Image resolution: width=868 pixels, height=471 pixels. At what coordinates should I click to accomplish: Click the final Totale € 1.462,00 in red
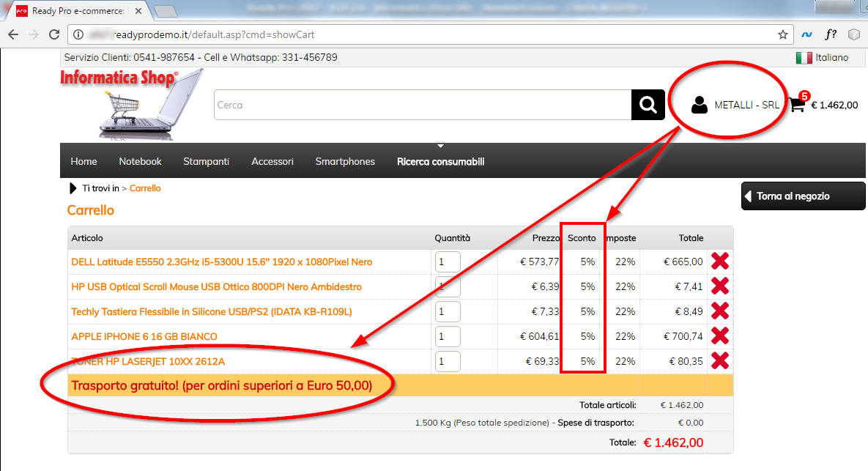(673, 442)
